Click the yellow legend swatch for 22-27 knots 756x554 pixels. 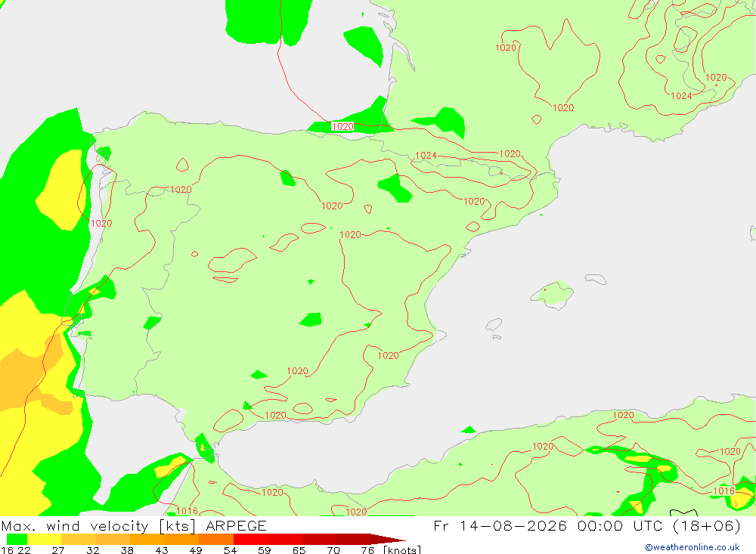pos(45,539)
